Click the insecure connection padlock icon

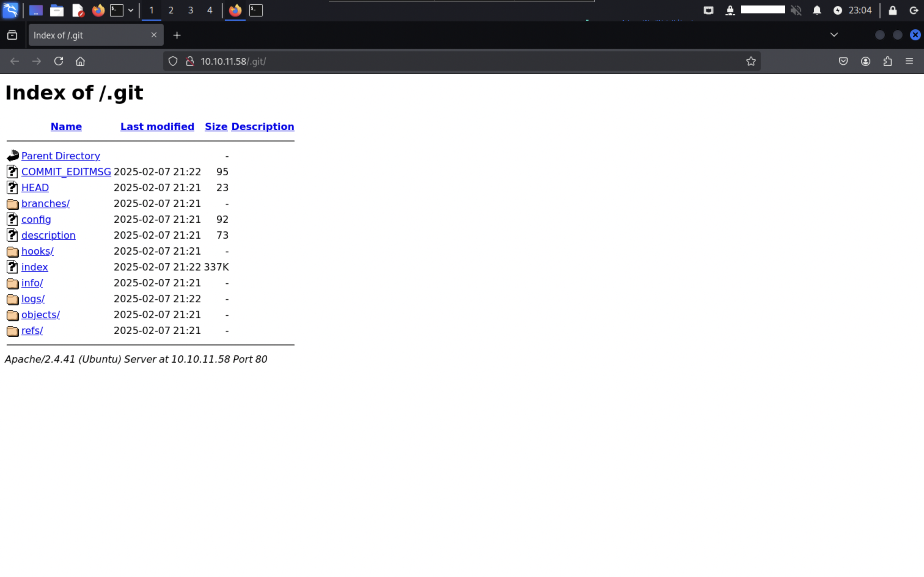(x=190, y=61)
